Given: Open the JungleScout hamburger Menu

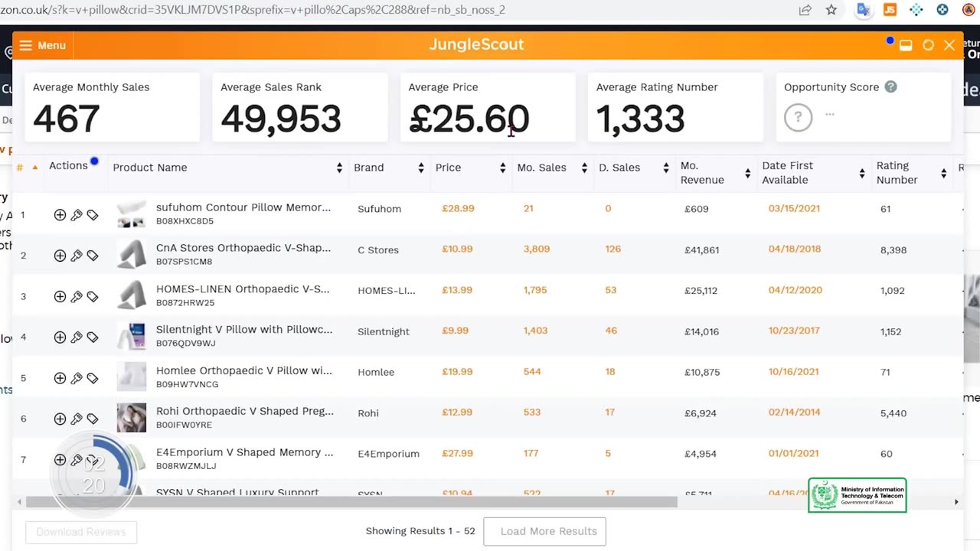Looking at the screenshot, I should point(43,45).
